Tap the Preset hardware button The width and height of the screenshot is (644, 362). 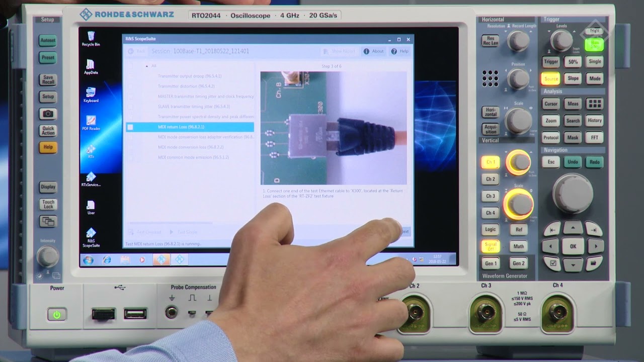(48, 57)
